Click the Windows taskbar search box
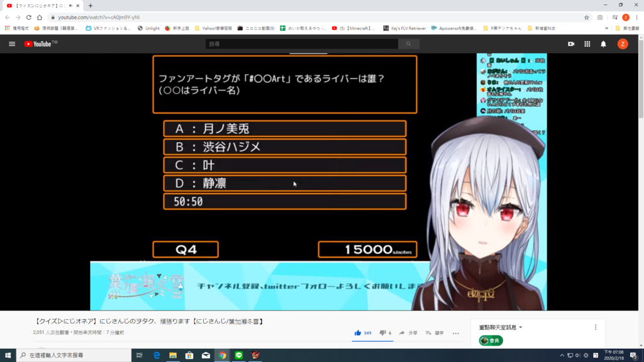This screenshot has width=644, height=362. pos(74,355)
